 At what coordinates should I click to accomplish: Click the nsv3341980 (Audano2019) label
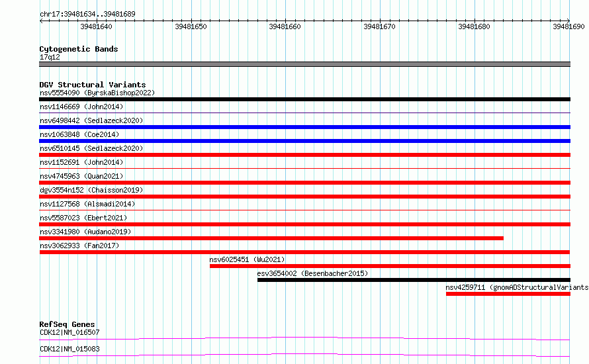click(85, 232)
